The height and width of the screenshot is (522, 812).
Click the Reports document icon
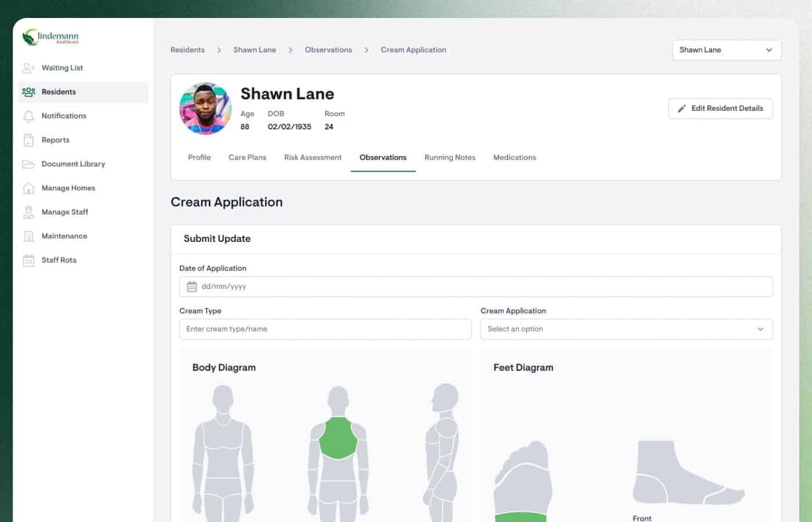[28, 140]
